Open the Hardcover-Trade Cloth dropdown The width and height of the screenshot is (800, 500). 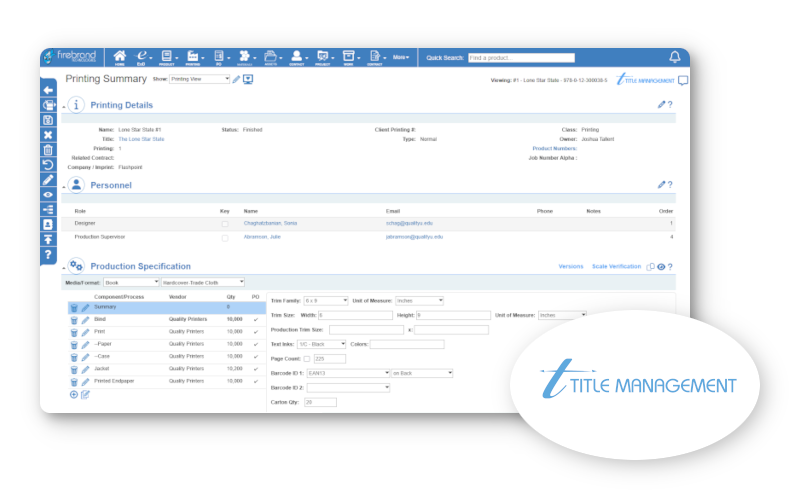203,282
